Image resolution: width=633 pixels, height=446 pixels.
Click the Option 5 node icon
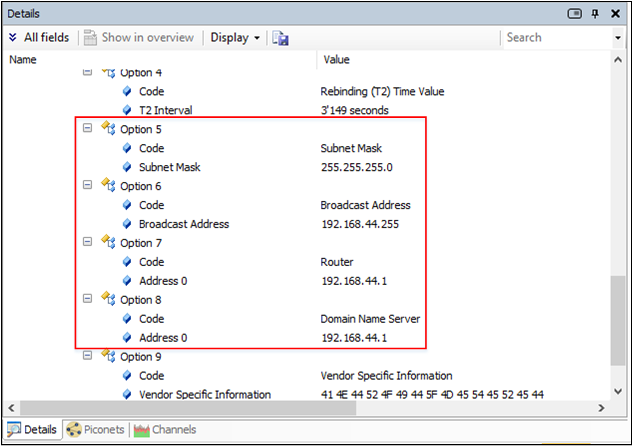pos(108,128)
